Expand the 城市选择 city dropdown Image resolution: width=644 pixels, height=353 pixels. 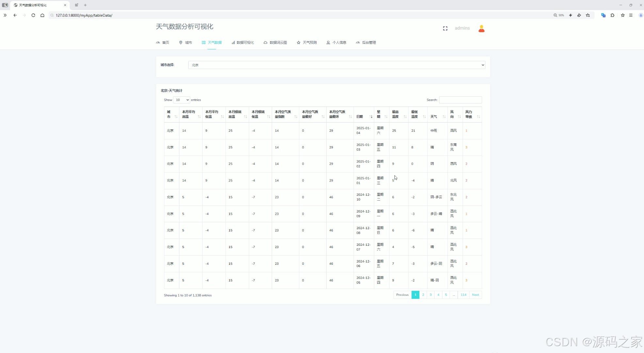coord(336,65)
